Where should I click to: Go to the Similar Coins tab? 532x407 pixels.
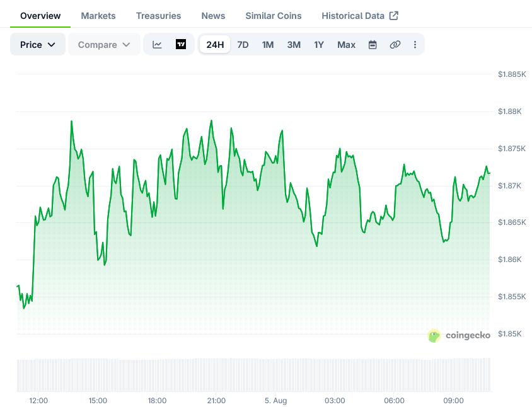(x=274, y=16)
